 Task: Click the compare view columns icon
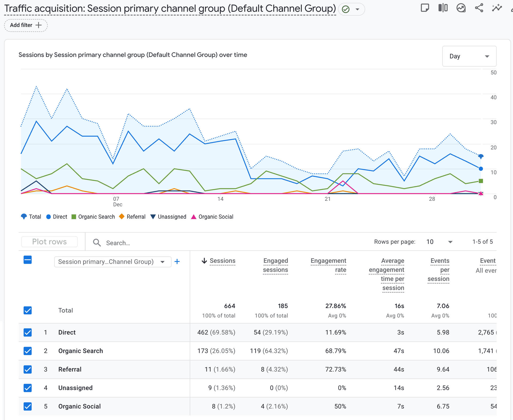point(443,8)
